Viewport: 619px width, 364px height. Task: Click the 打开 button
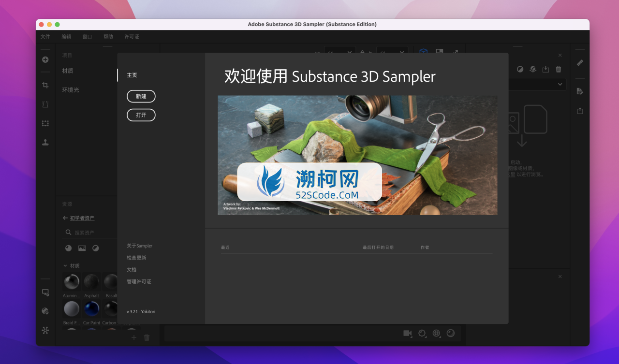pyautogui.click(x=141, y=115)
